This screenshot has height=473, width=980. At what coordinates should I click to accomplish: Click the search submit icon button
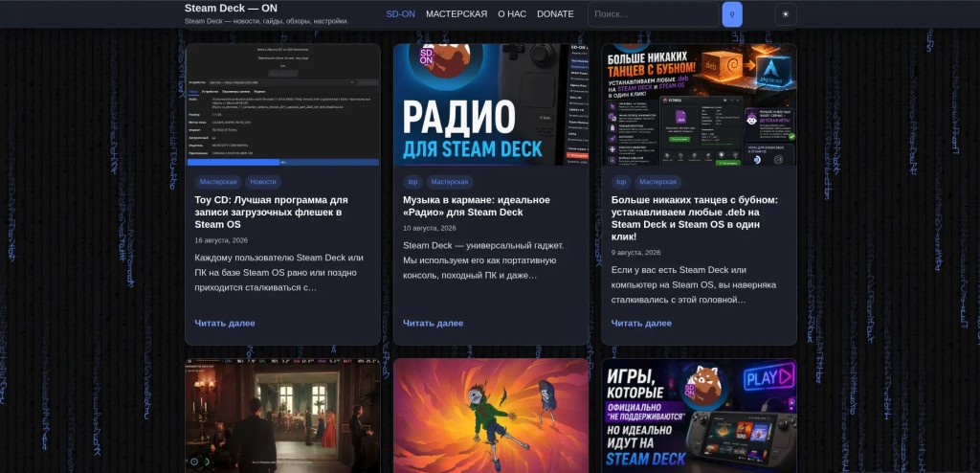[x=732, y=14]
